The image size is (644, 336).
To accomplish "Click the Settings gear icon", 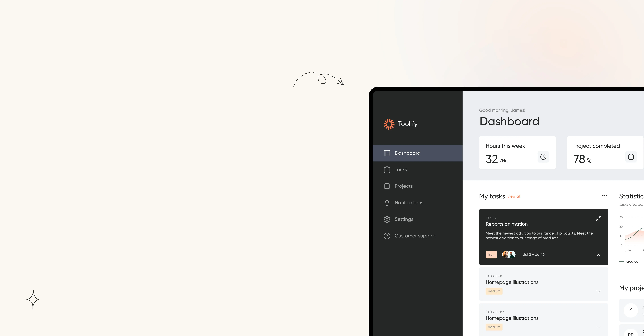I will 387,219.
